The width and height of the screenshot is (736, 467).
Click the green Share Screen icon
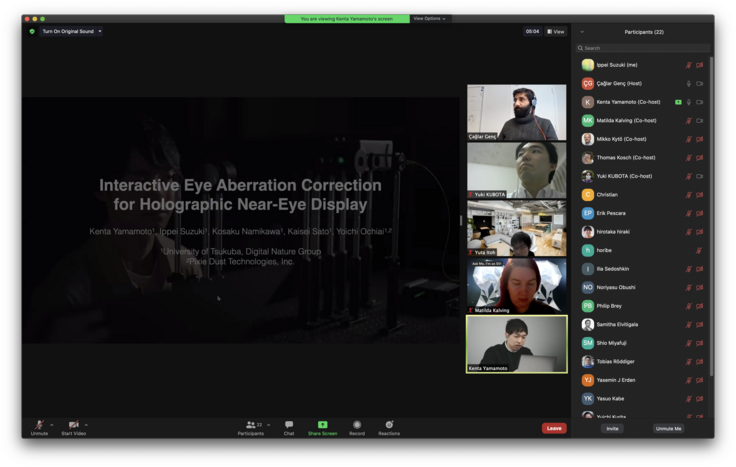pos(322,425)
